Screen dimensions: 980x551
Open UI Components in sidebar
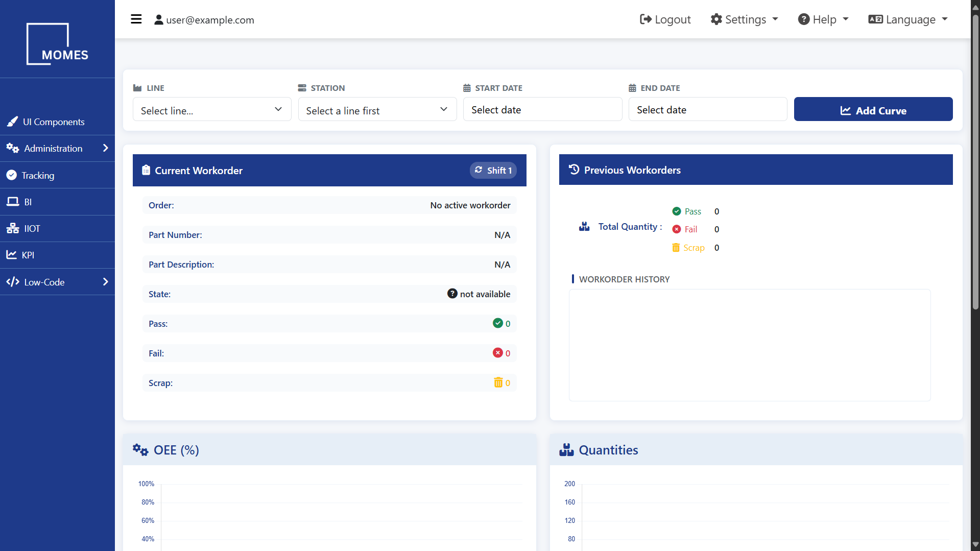(57, 122)
